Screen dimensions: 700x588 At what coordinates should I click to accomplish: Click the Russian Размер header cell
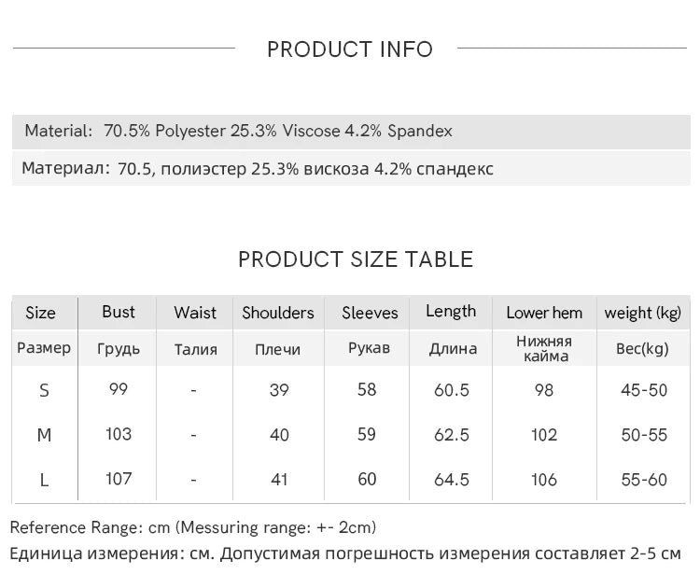coord(44,348)
